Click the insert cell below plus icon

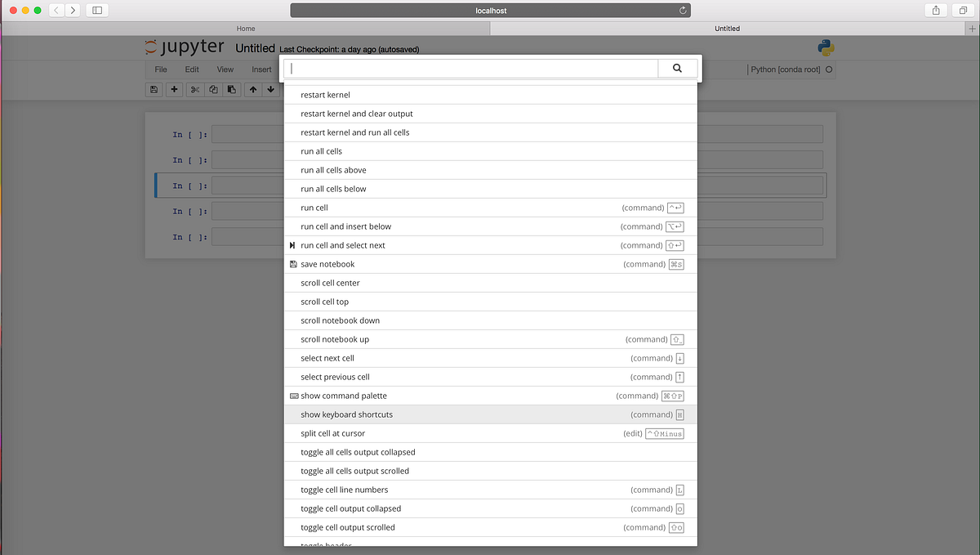pyautogui.click(x=173, y=89)
